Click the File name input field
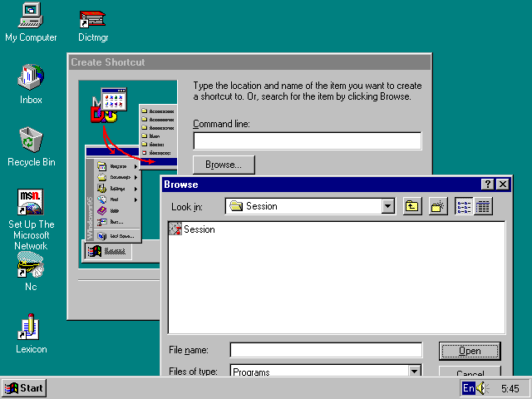The width and height of the screenshot is (532, 399). [326, 350]
